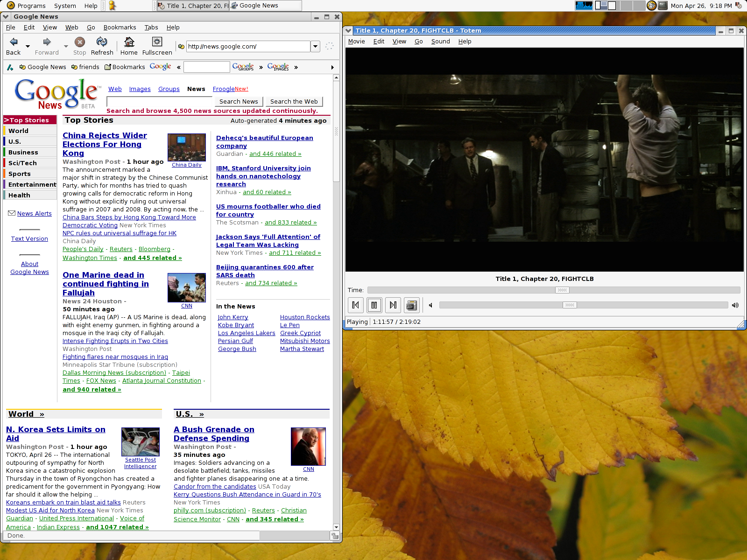Skip to previous chapter in Totem
The image size is (747, 560).
[356, 305]
